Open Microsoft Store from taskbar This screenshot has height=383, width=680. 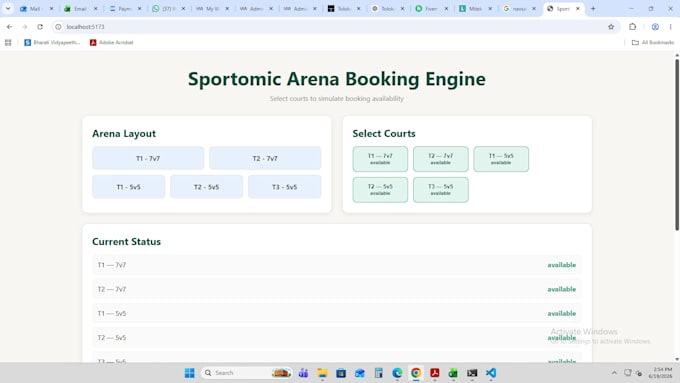tap(341, 373)
